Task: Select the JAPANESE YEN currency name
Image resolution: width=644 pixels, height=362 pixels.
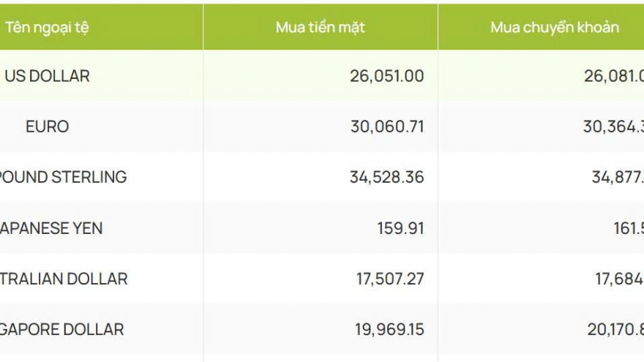Action: point(51,228)
